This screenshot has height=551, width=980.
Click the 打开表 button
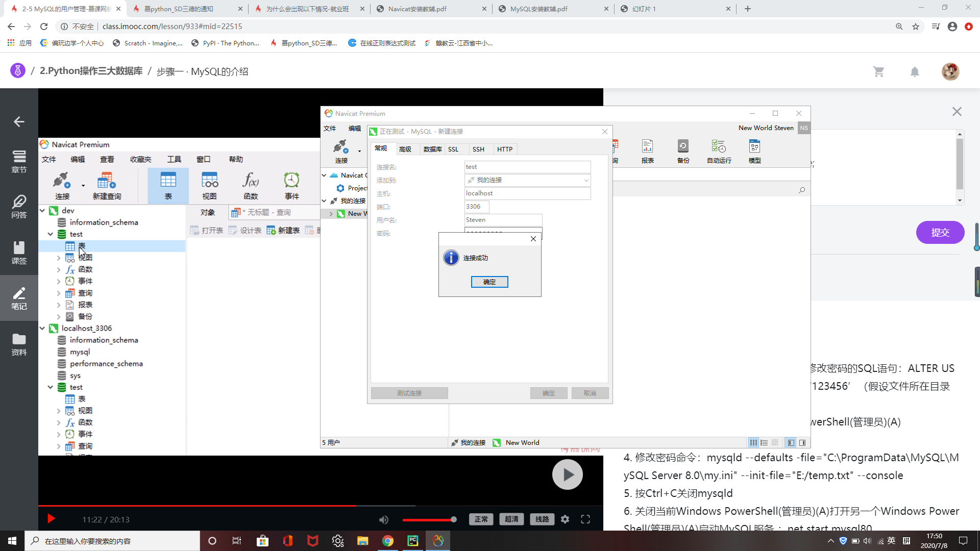[207, 231]
